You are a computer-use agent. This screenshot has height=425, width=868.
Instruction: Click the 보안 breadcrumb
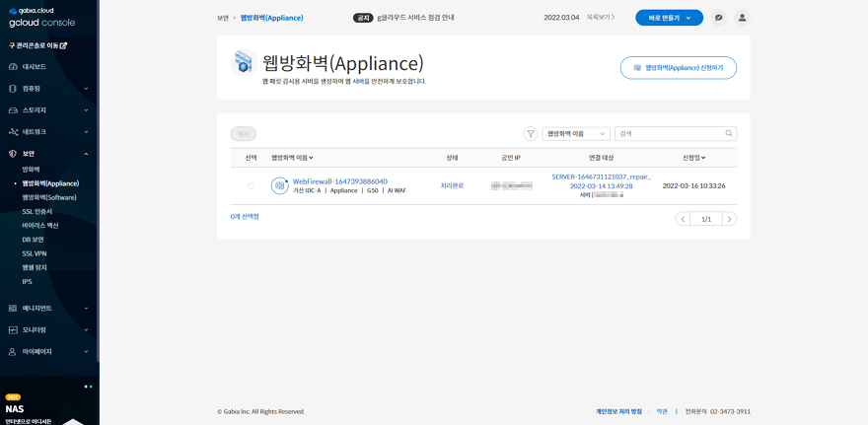click(x=223, y=18)
